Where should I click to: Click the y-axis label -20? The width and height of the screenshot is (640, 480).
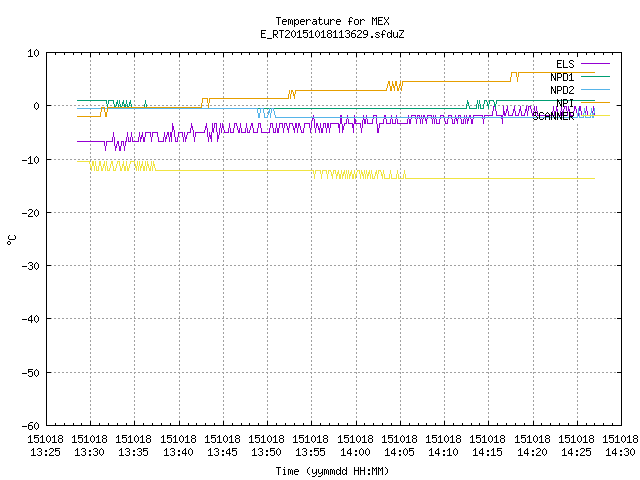pyautogui.click(x=31, y=213)
